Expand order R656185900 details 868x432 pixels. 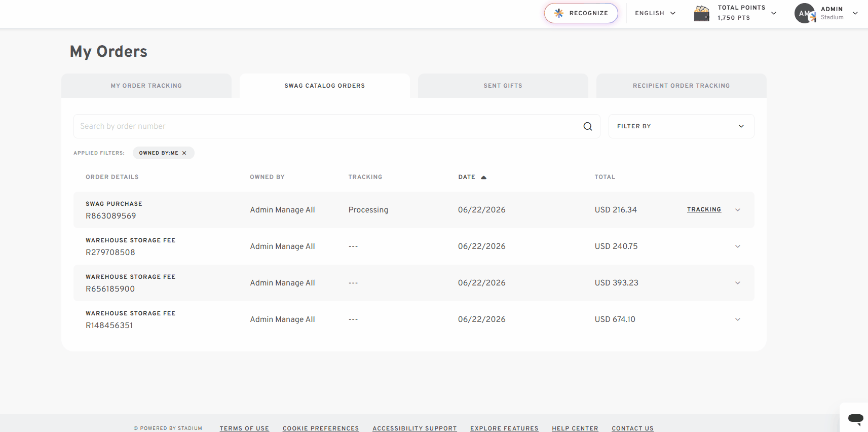click(x=738, y=283)
